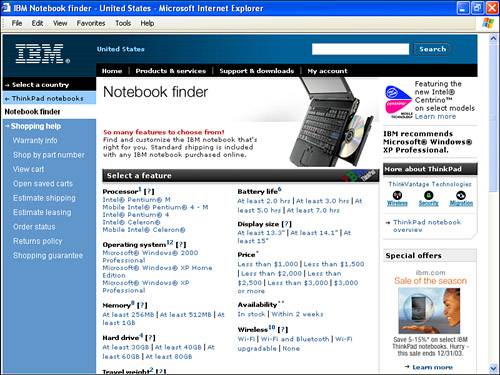Screen dimensions: 500x375
Task: Select Microsoft Windows XP Home Edition
Action: [157, 271]
